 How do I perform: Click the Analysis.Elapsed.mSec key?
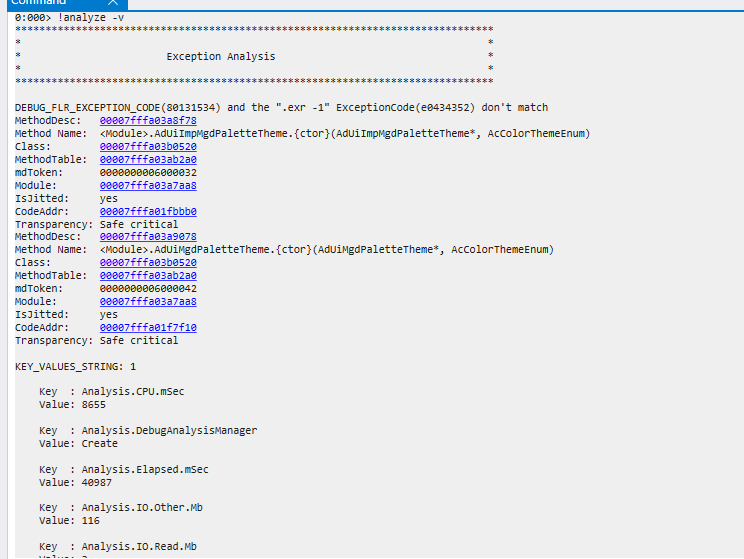[145, 469]
